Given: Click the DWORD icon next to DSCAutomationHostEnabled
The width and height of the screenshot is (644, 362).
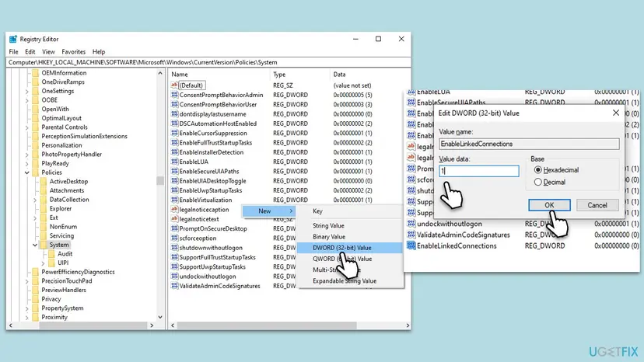Looking at the screenshot, I should (174, 124).
